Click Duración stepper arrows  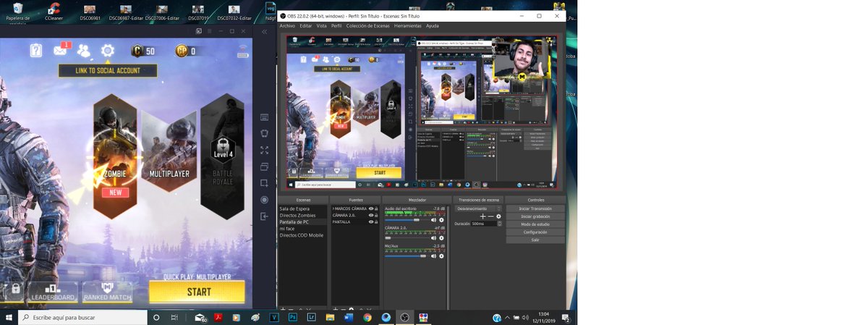tap(499, 224)
